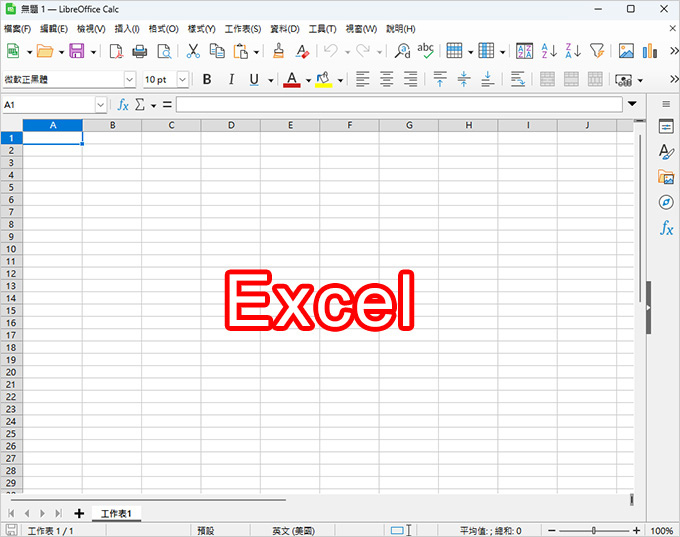The image size is (680, 537).
Task: Toggle Align Left button
Action: click(x=363, y=79)
